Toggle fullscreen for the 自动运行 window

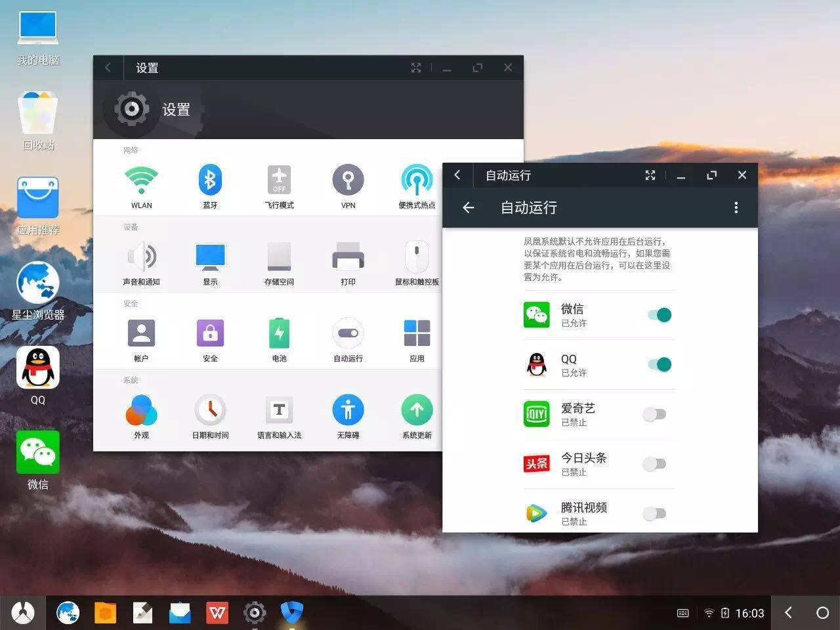[650, 175]
